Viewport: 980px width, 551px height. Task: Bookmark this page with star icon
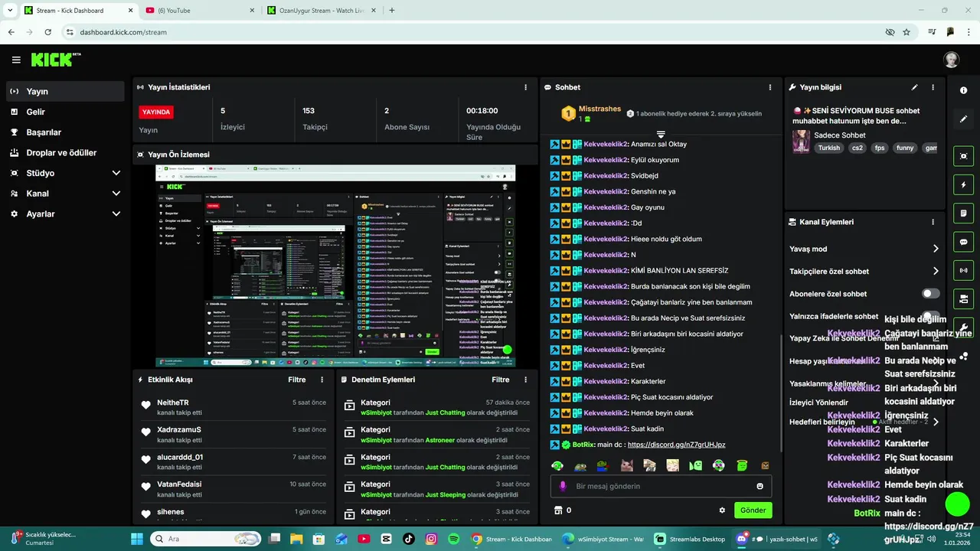point(906,32)
